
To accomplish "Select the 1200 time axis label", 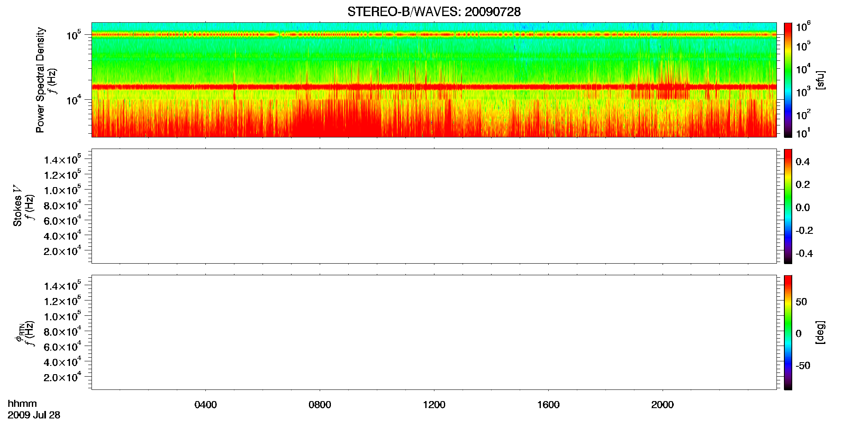I will coord(434,405).
